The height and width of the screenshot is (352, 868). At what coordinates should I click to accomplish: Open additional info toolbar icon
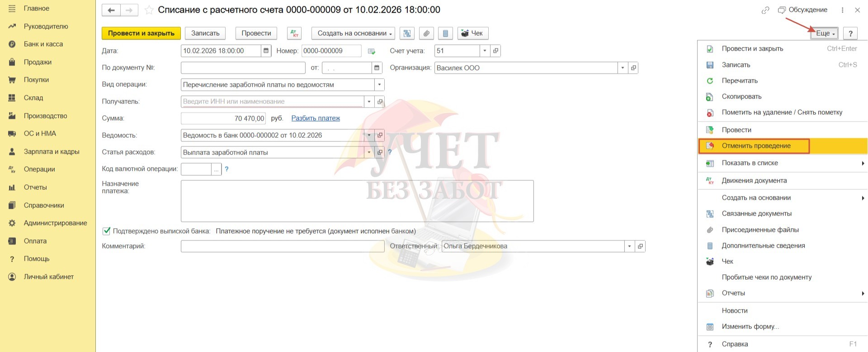click(x=445, y=33)
